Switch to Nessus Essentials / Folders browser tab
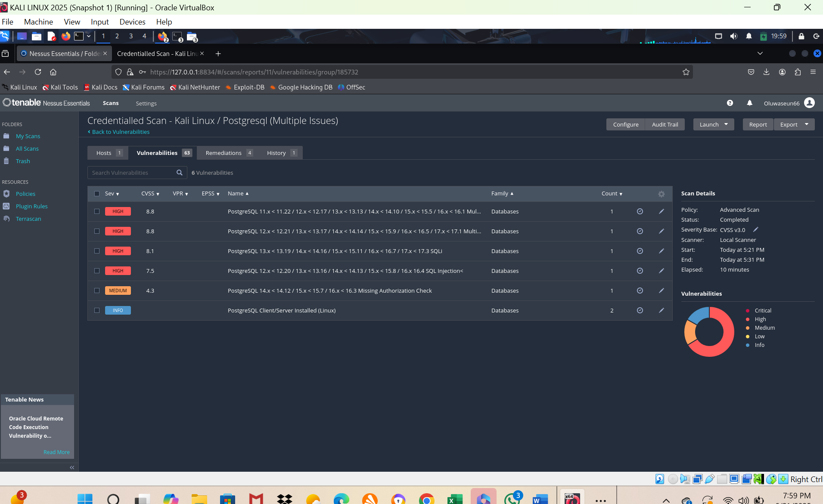 pos(65,53)
